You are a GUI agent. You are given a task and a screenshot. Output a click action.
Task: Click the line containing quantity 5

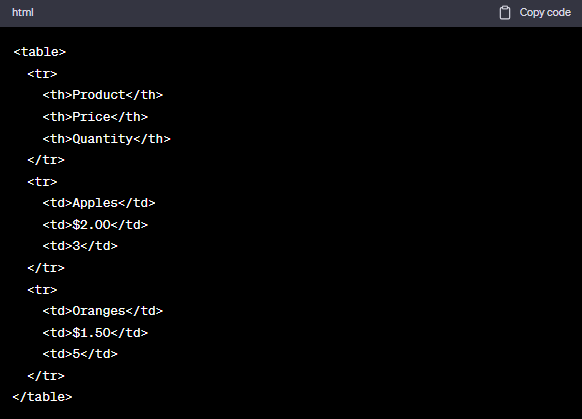tap(80, 354)
